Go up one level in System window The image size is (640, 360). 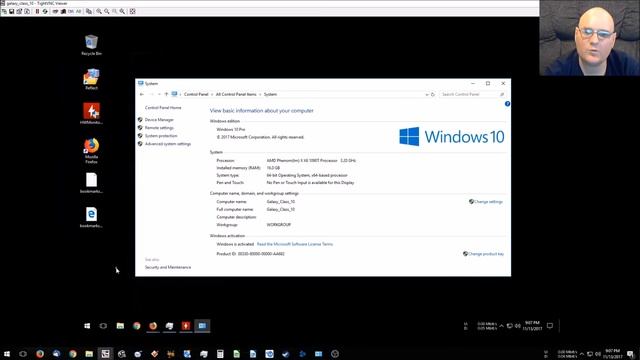[x=166, y=94]
